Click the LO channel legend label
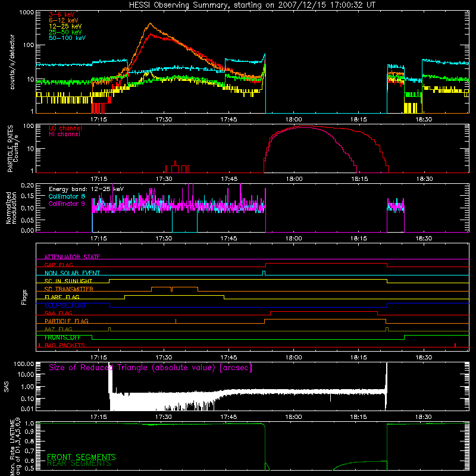The width and height of the screenshot is (476, 476). (65, 128)
